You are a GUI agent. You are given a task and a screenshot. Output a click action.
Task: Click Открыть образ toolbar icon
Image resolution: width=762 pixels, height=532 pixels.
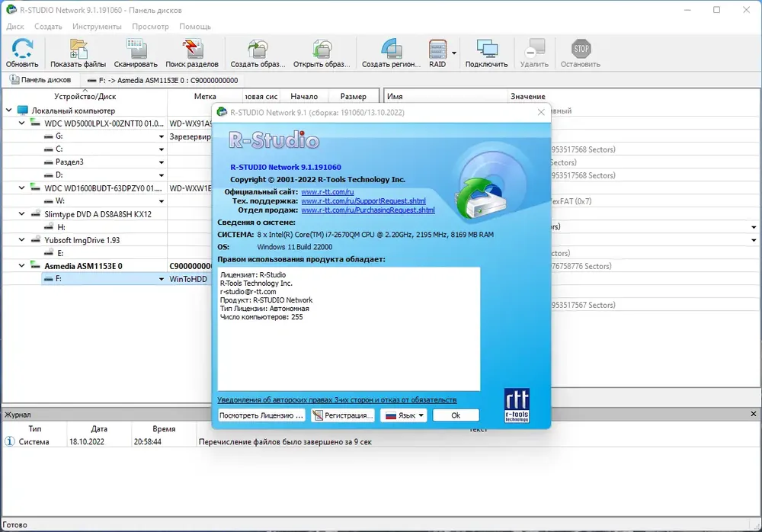[x=322, y=53]
